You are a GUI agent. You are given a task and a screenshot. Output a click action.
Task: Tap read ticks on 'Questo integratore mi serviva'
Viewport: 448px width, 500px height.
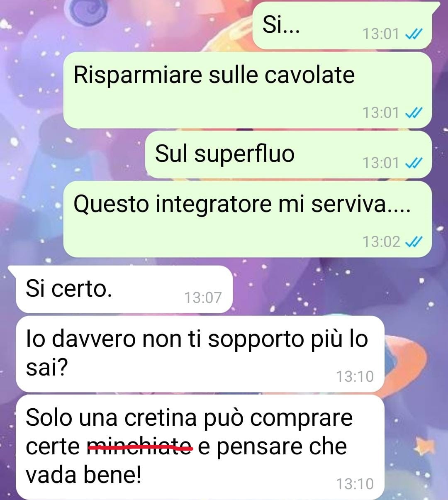coord(414,241)
